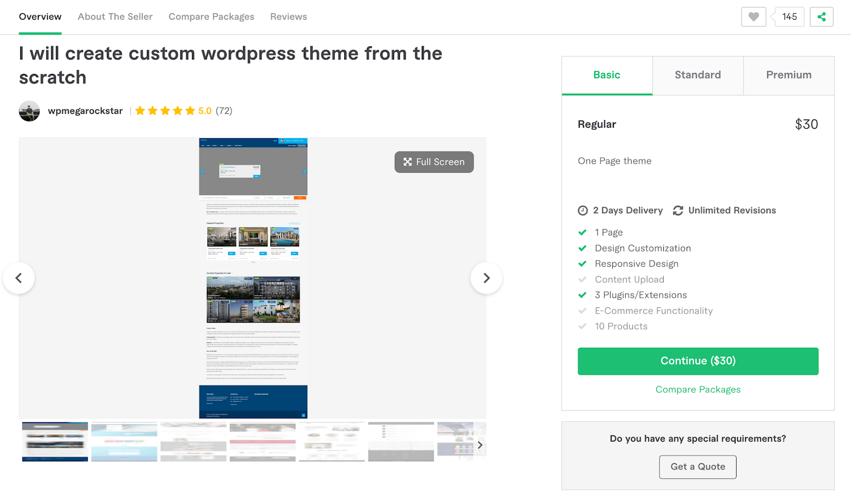Screen dimensions: 851x504
Task: Show the previous gallery image
Action: [x=19, y=278]
